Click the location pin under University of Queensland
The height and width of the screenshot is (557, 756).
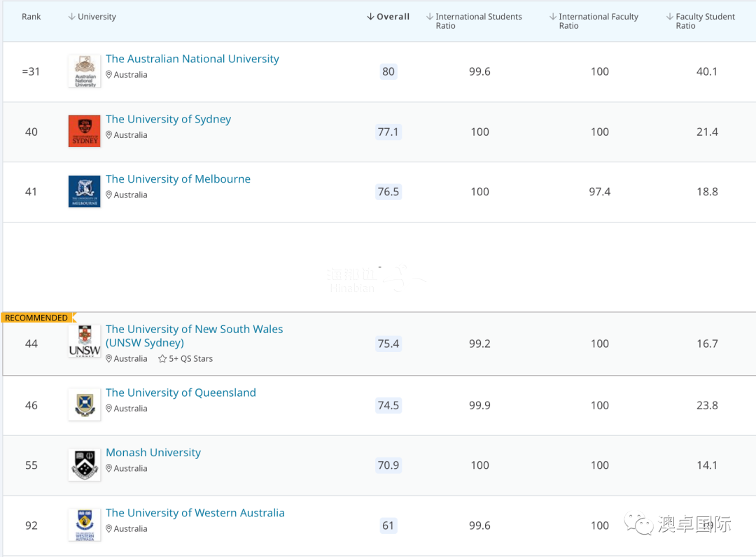[x=109, y=408]
